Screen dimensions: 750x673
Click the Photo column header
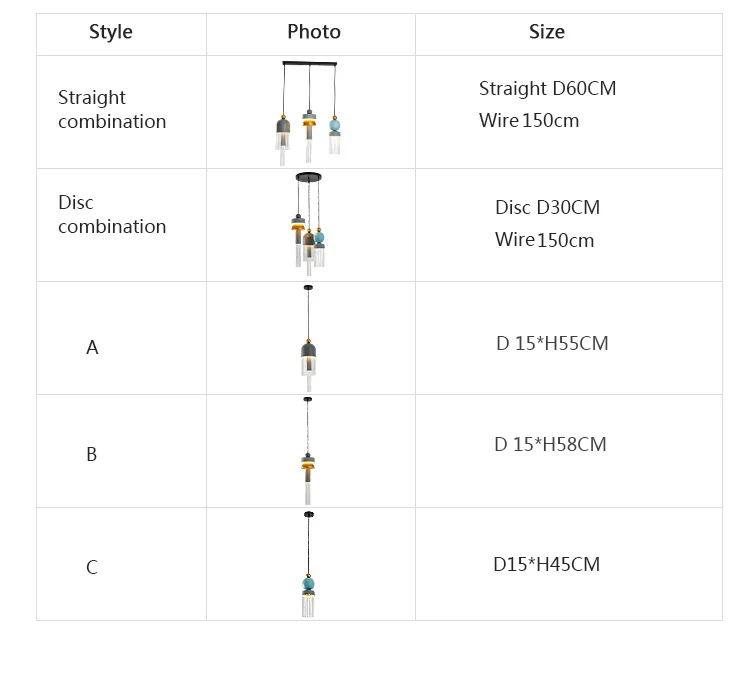[313, 32]
